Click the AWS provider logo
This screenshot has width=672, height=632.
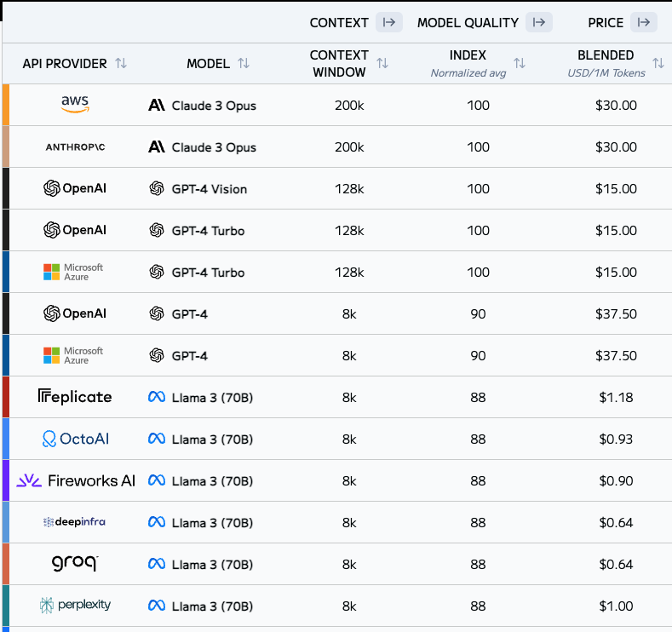tap(75, 104)
